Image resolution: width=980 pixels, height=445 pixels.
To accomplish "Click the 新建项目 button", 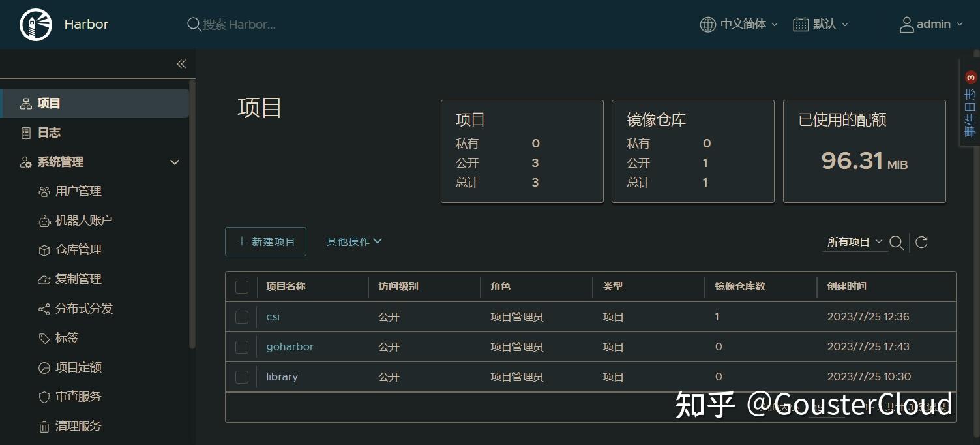I will point(265,241).
